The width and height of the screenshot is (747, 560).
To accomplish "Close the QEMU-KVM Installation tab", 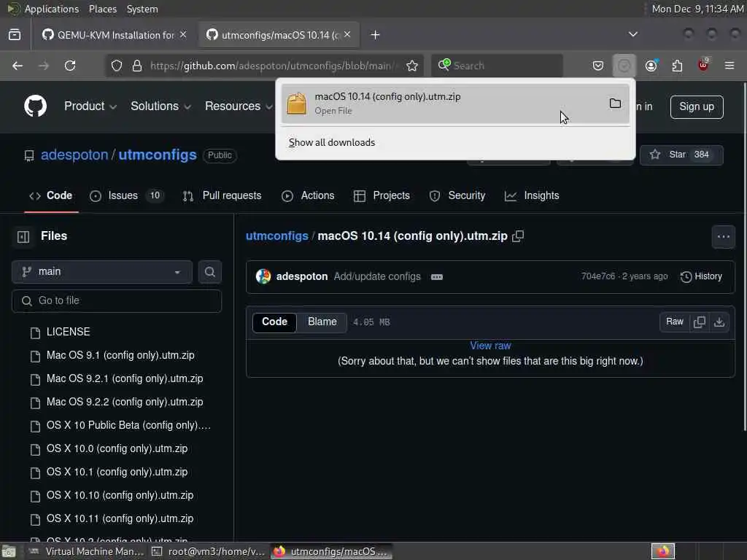I will (183, 34).
